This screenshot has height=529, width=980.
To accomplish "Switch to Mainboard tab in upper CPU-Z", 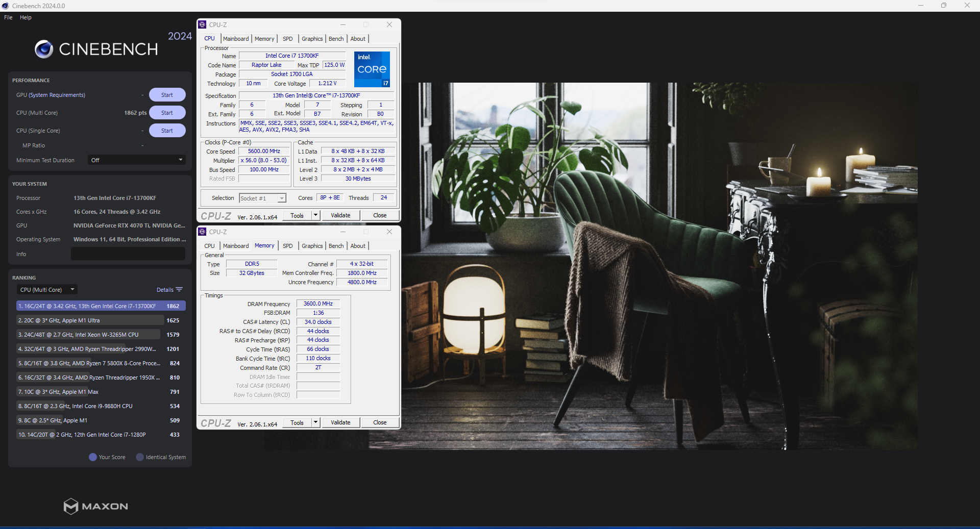I will pyautogui.click(x=236, y=39).
